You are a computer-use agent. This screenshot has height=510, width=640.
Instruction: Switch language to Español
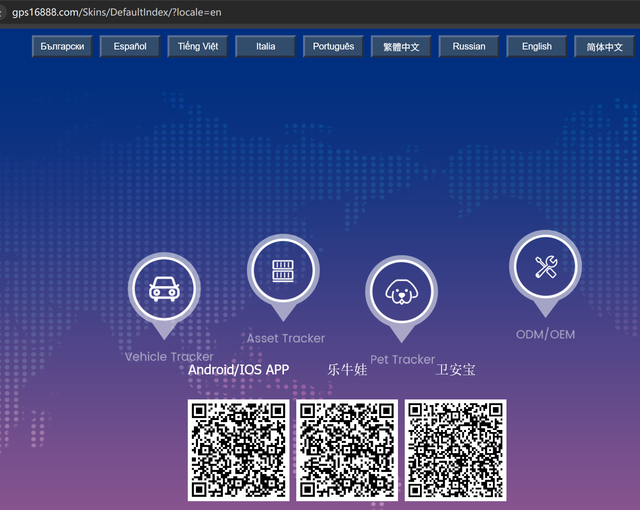130,47
